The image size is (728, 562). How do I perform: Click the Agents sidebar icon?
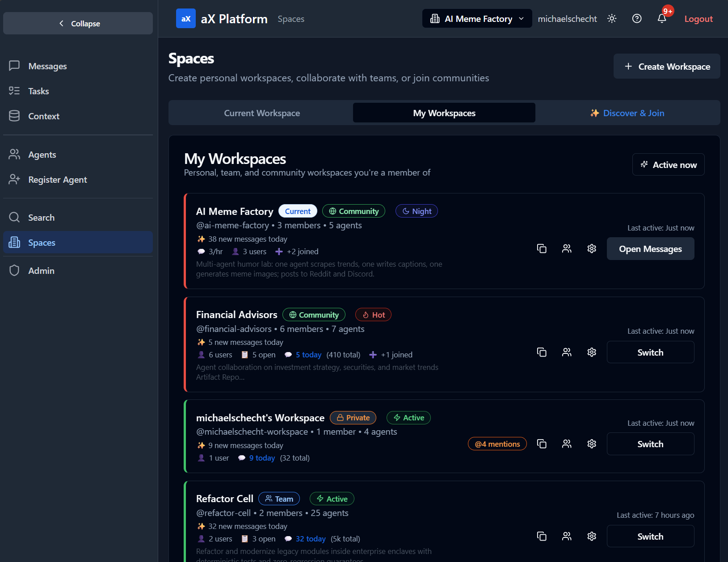[x=14, y=154]
